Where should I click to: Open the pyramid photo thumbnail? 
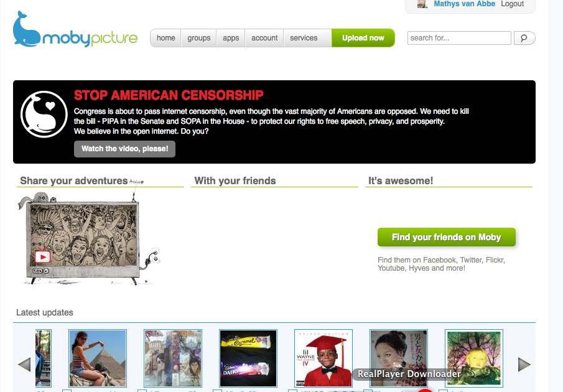click(98, 358)
